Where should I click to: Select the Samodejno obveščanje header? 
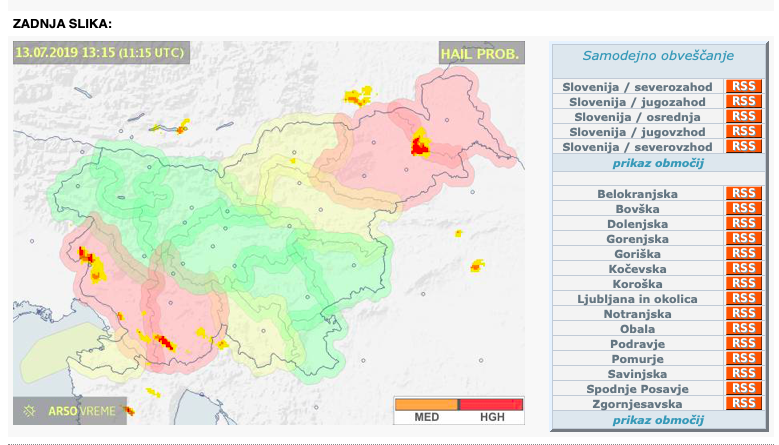[658, 57]
